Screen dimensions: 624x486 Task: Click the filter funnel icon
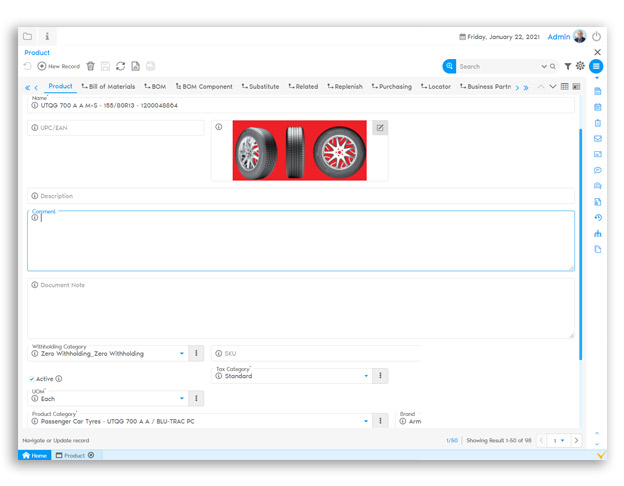[567, 66]
